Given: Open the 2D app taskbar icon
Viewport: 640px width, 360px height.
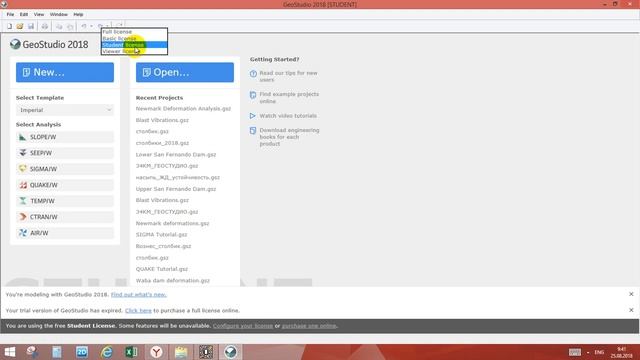Looking at the screenshot, I should [x=82, y=352].
